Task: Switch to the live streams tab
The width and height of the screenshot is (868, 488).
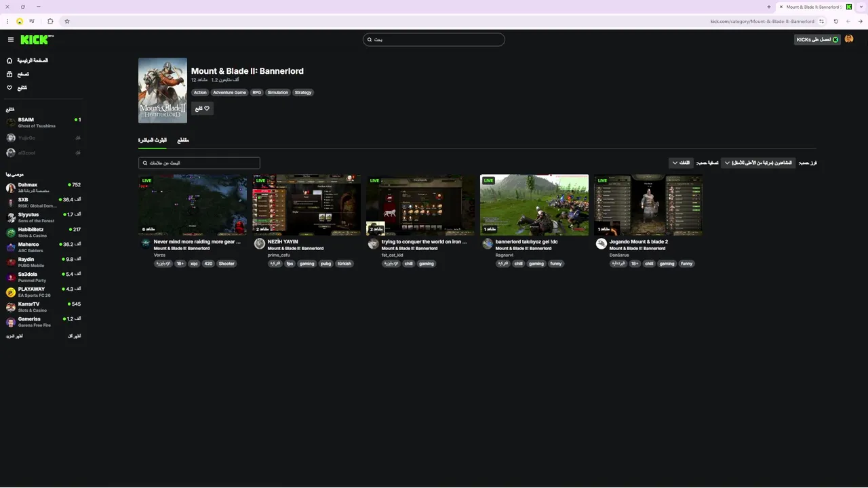Action: (153, 140)
